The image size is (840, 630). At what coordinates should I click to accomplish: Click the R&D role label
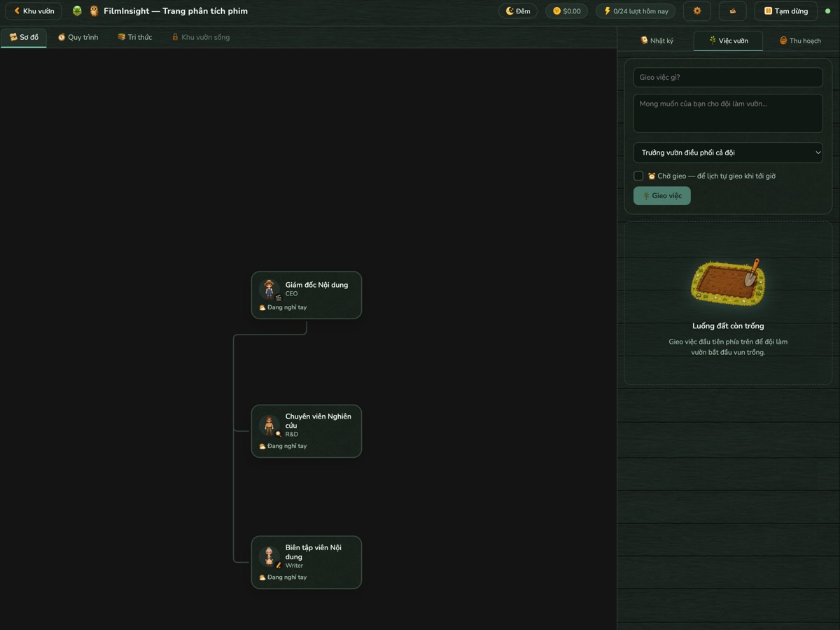[292, 434]
